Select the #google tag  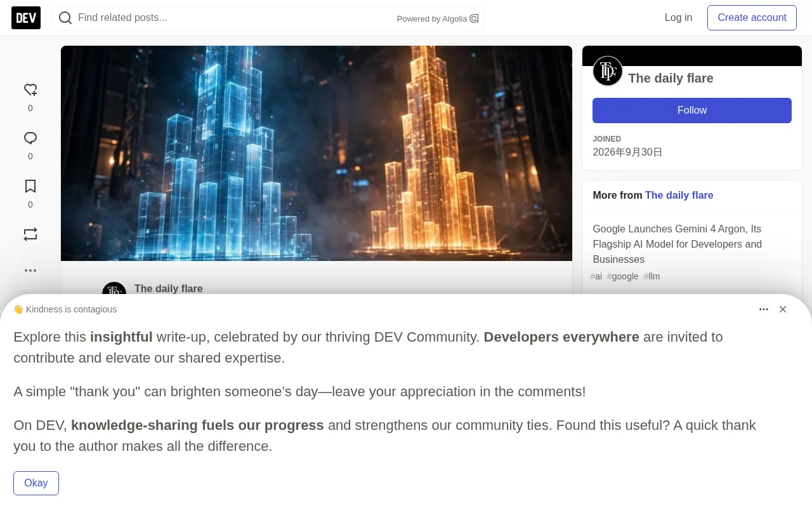pyautogui.click(x=623, y=276)
